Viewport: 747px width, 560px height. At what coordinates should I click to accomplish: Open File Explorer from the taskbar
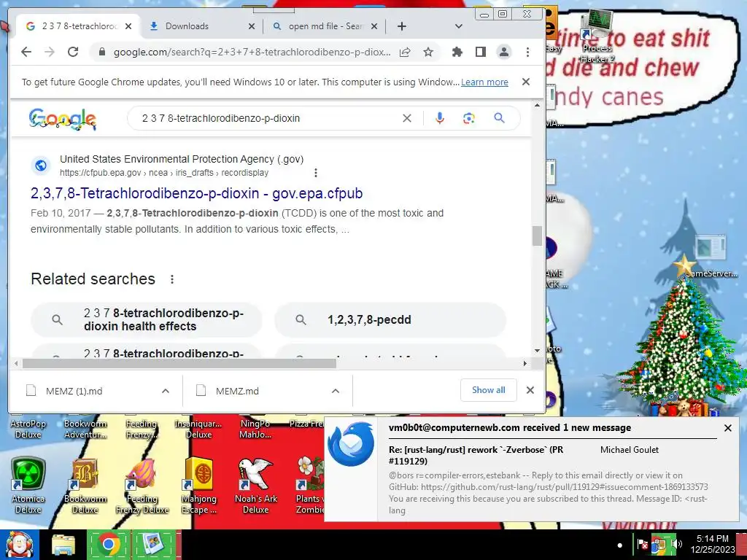(63, 545)
